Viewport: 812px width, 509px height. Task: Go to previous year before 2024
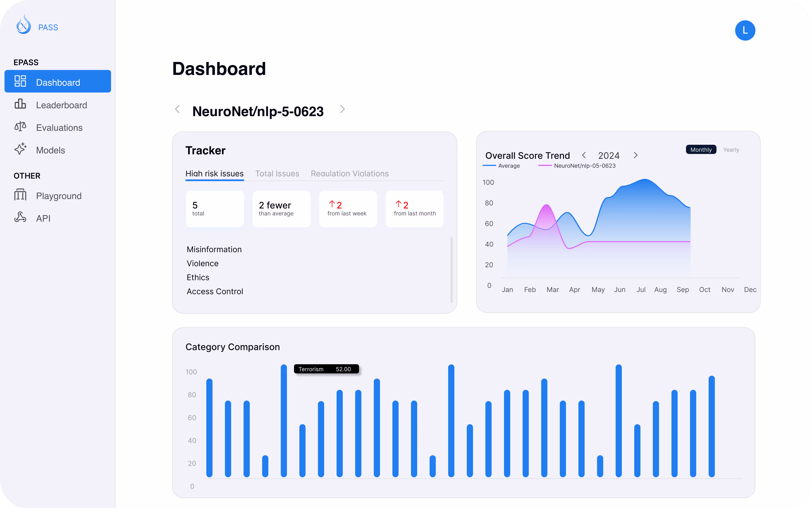584,155
